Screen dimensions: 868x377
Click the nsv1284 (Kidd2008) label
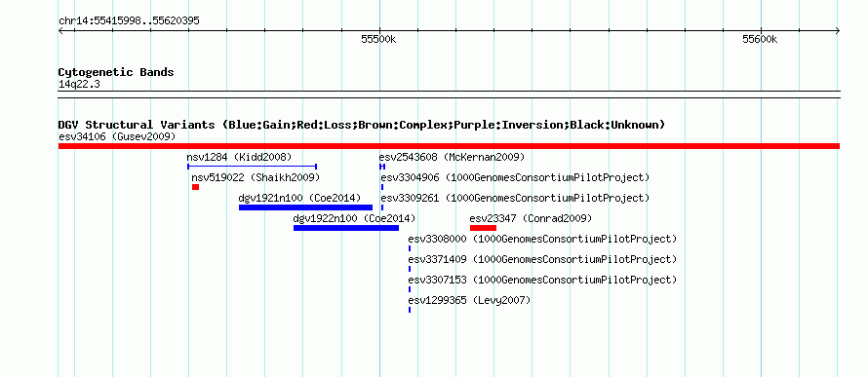tap(239, 157)
